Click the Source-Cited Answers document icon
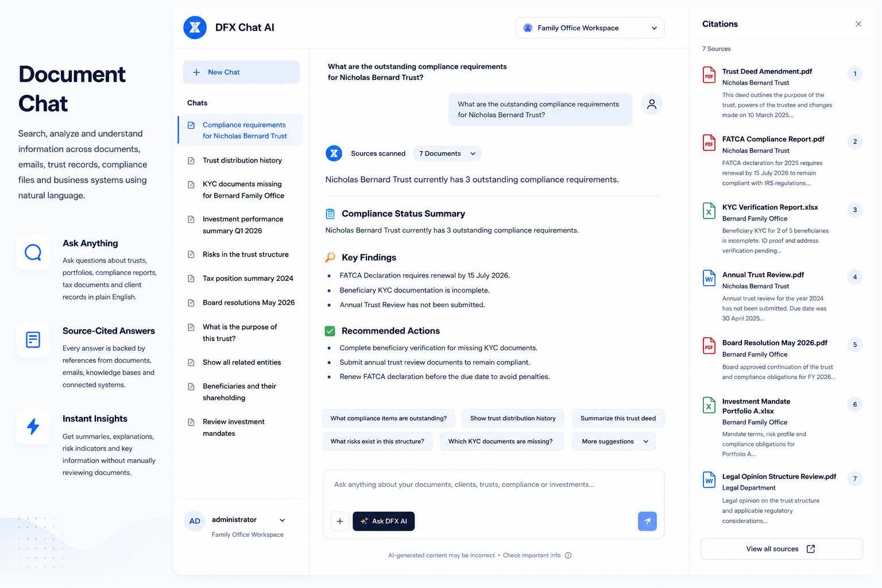The image size is (882, 588). pos(33,340)
